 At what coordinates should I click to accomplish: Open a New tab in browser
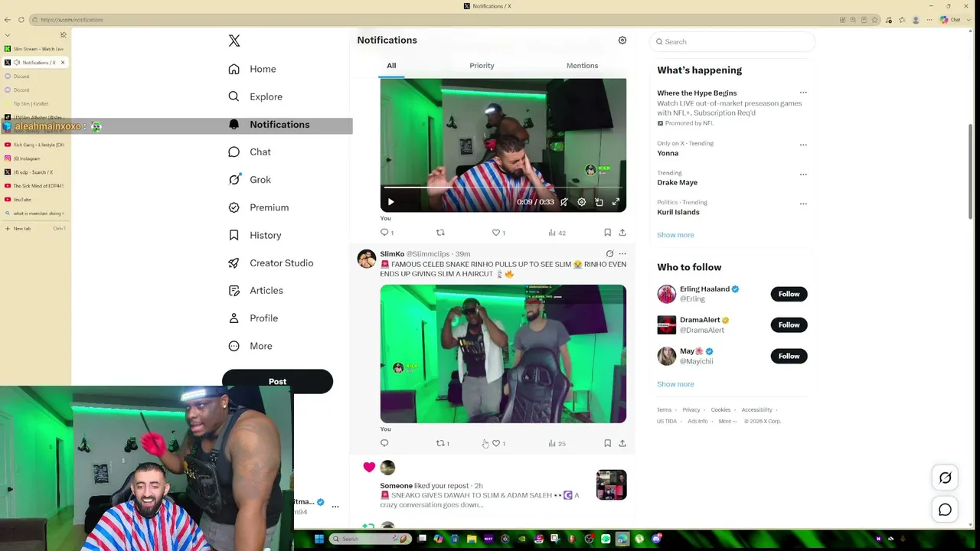pyautogui.click(x=36, y=228)
